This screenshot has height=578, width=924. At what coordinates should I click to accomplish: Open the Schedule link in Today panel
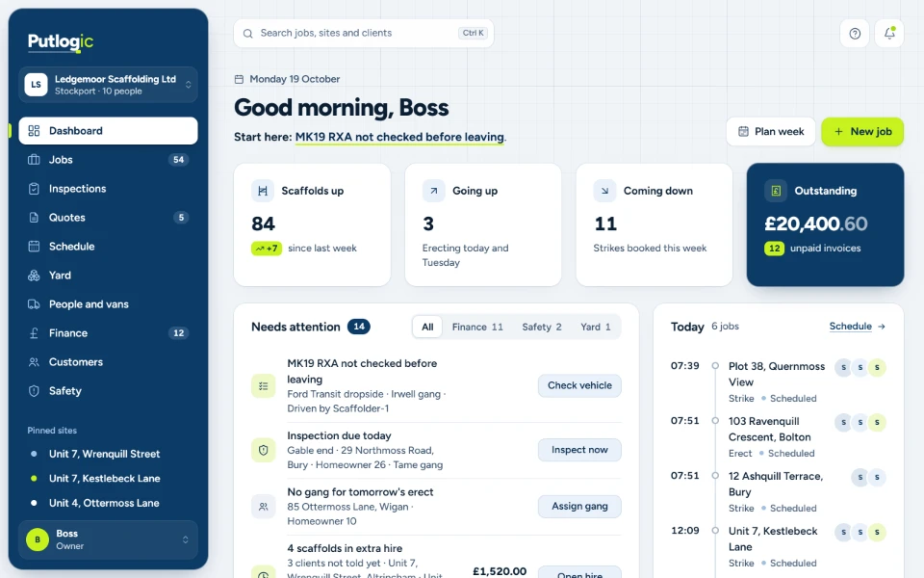tap(858, 327)
